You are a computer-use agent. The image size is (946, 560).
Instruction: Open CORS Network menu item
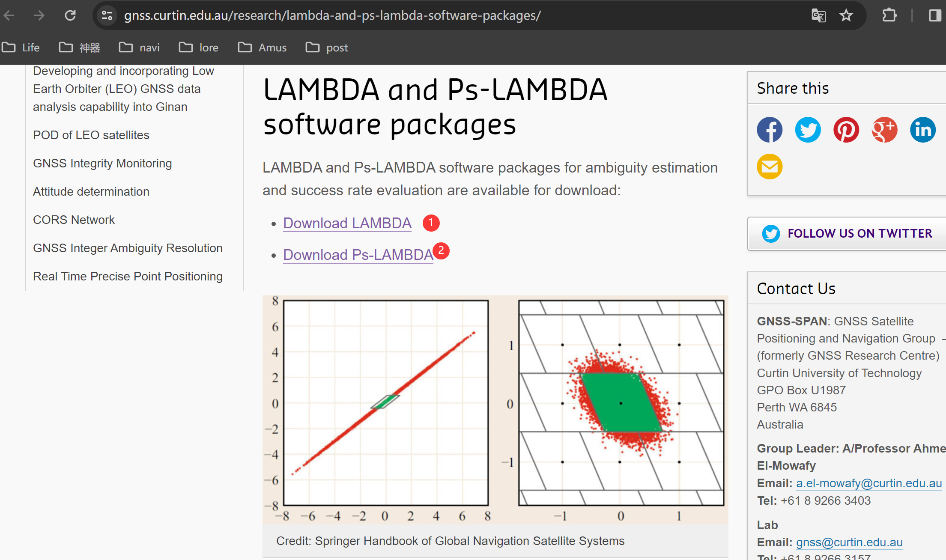point(74,220)
